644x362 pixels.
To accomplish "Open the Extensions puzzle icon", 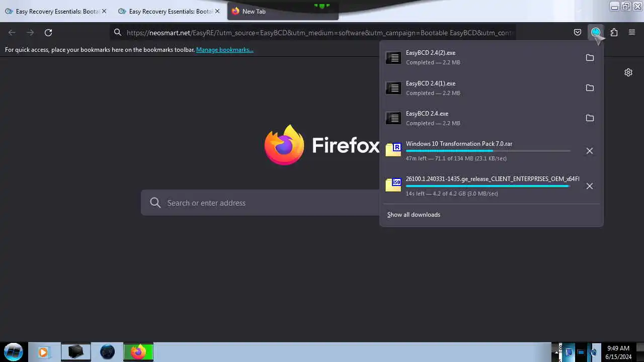I will click(x=614, y=33).
